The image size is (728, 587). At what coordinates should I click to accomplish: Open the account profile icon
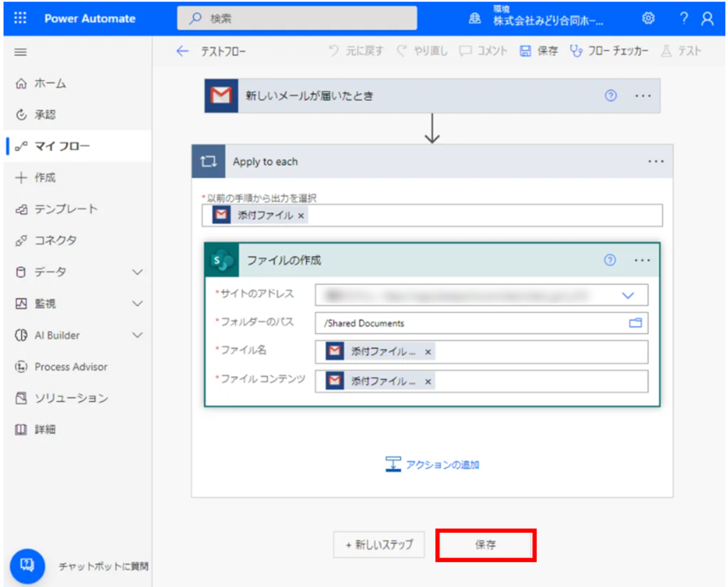[707, 18]
